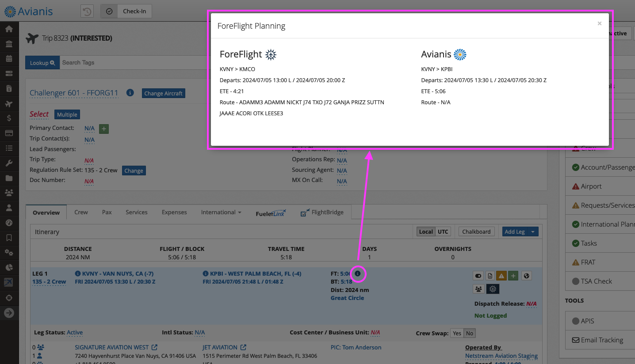The width and height of the screenshot is (635, 364).
Task: Open the pie chart reports sidebar icon
Action: click(x=9, y=268)
